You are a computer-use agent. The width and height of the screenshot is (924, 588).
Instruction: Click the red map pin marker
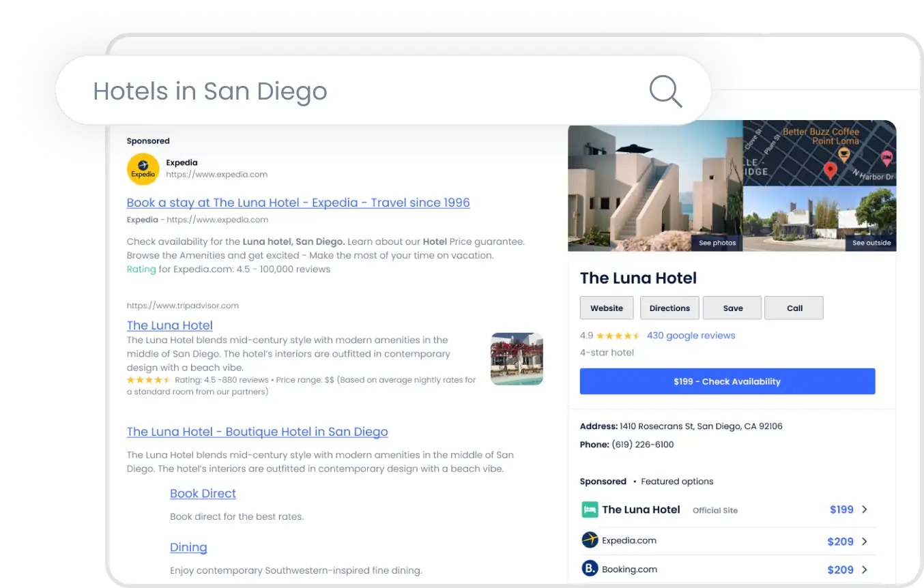[x=830, y=171]
